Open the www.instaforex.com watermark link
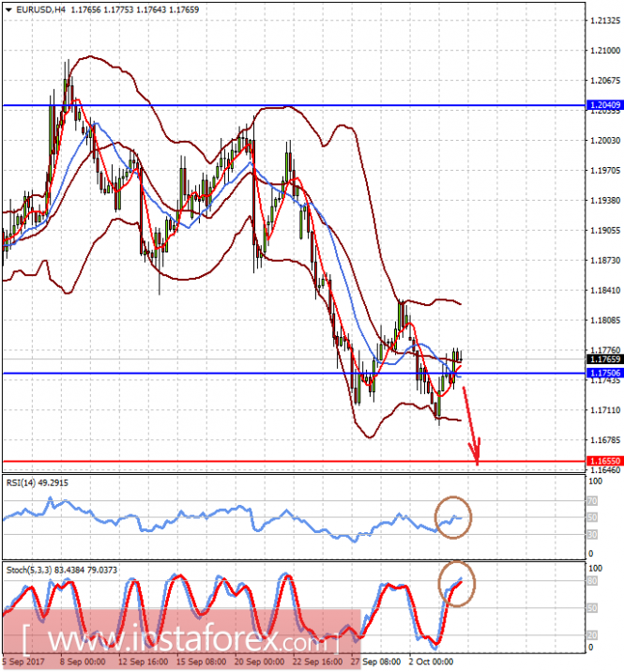Viewport: 624px width, 672px height. coord(182,639)
